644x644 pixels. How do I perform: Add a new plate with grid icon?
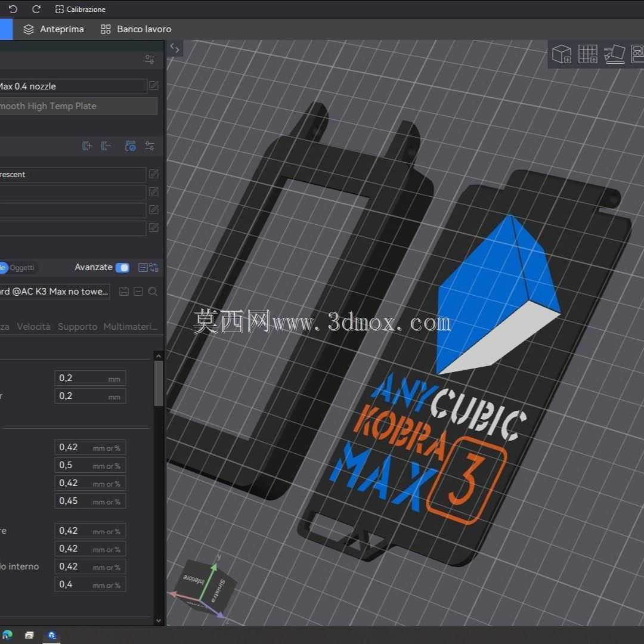(x=588, y=54)
